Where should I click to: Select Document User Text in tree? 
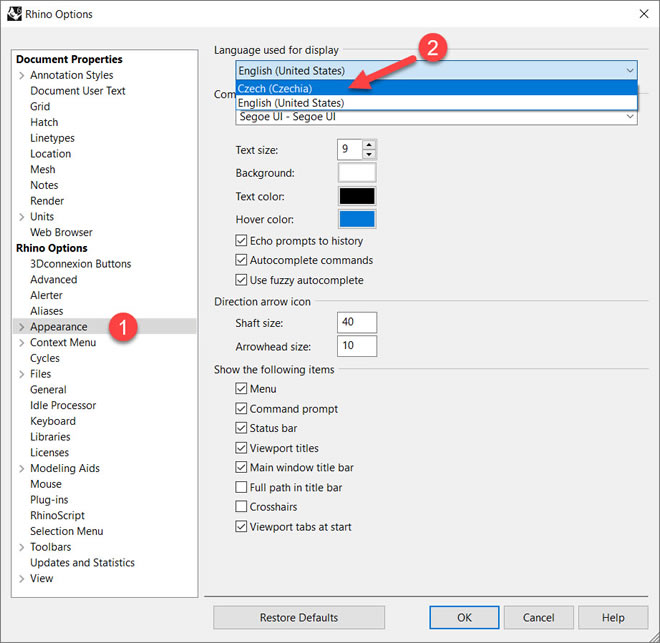click(x=78, y=91)
